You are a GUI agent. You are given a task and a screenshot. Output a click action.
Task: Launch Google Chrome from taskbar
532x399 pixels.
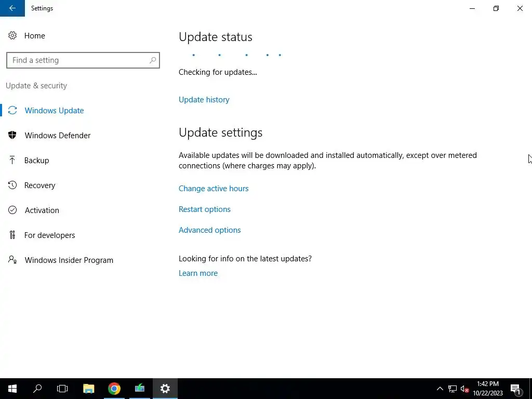[x=114, y=389]
